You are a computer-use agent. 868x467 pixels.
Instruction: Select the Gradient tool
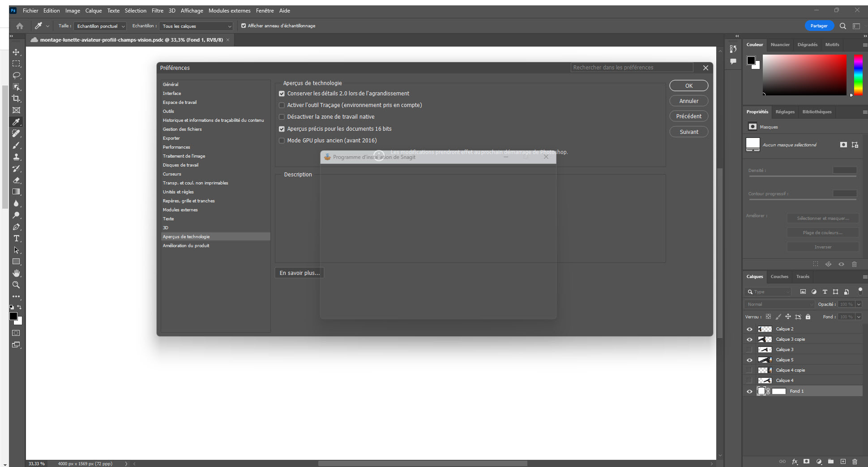click(16, 192)
